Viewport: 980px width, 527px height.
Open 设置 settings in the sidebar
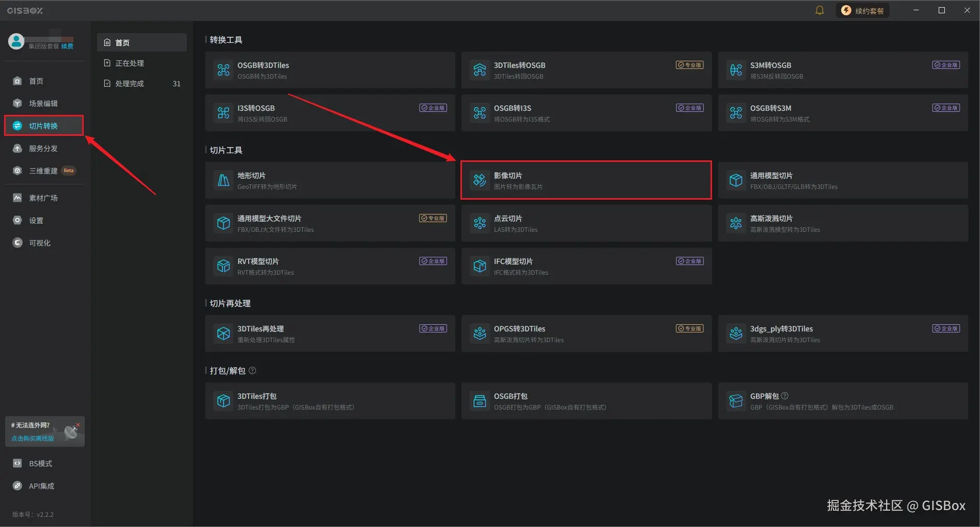click(x=44, y=220)
